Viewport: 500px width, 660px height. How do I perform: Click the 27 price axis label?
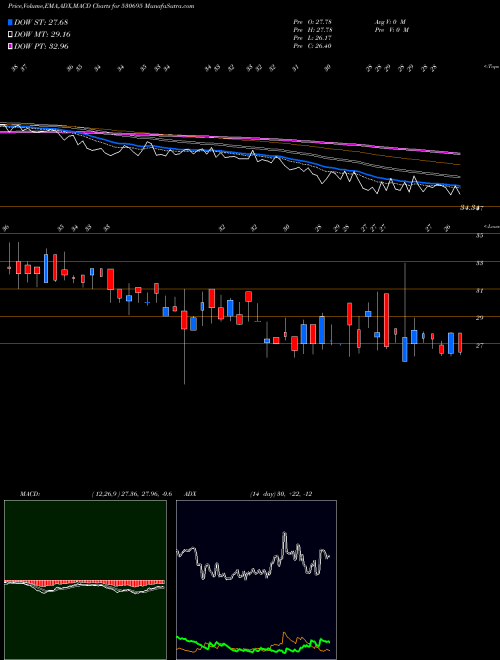[x=479, y=346]
